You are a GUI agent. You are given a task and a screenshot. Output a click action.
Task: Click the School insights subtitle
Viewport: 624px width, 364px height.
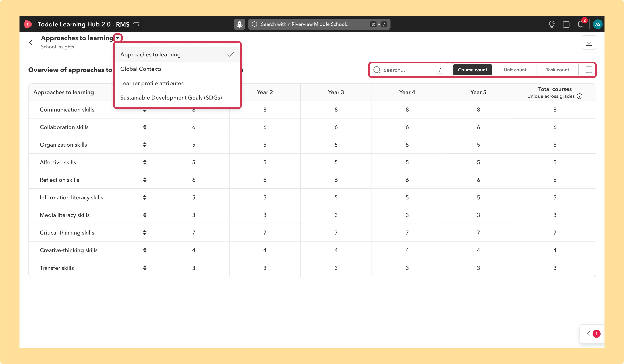click(57, 47)
